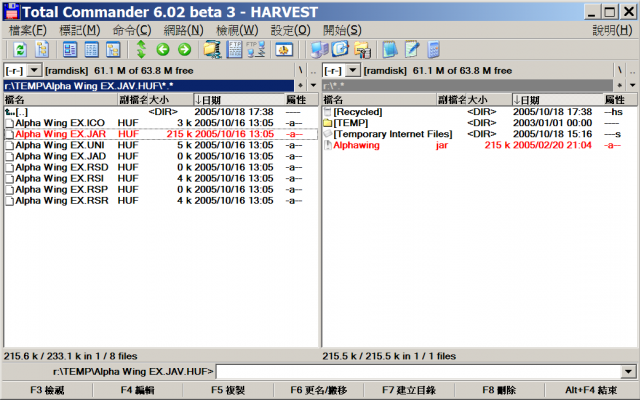Select [TEMP] folder in right panel
640x400 pixels.
[x=480, y=123]
